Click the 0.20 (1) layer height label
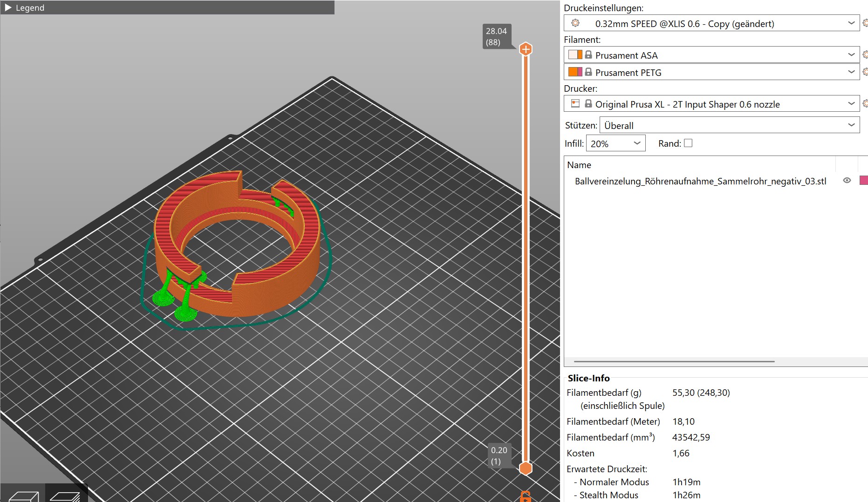 coord(499,455)
